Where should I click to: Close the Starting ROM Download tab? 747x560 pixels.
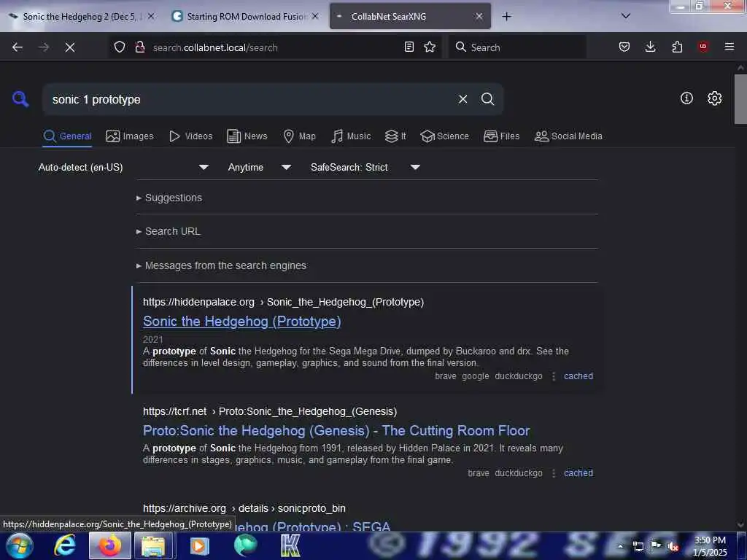[315, 17]
